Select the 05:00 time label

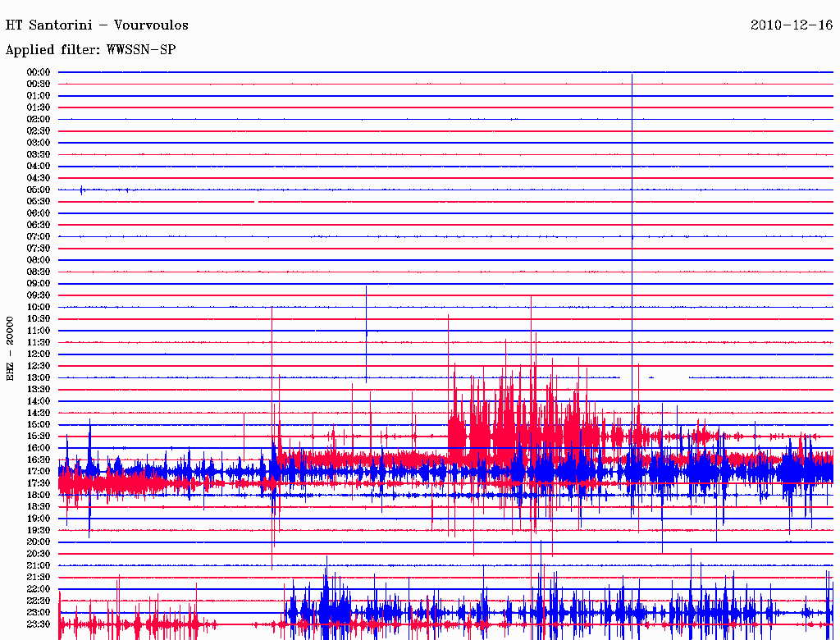[39, 190]
